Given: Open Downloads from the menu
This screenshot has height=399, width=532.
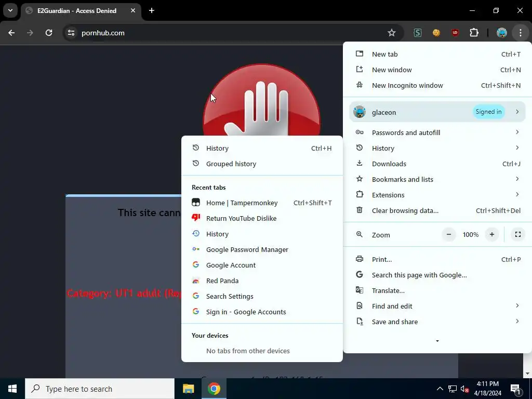Looking at the screenshot, I should click(437, 164).
